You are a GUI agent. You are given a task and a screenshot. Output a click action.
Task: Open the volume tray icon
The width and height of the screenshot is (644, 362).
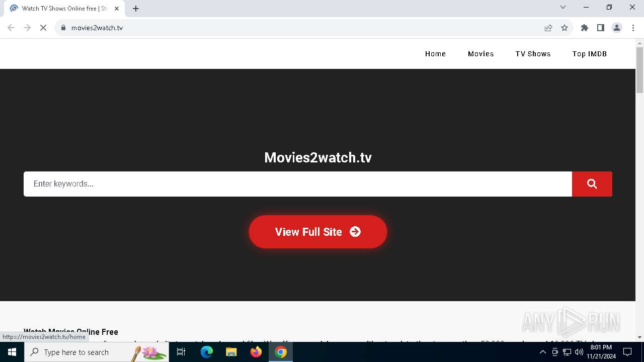(x=579, y=352)
